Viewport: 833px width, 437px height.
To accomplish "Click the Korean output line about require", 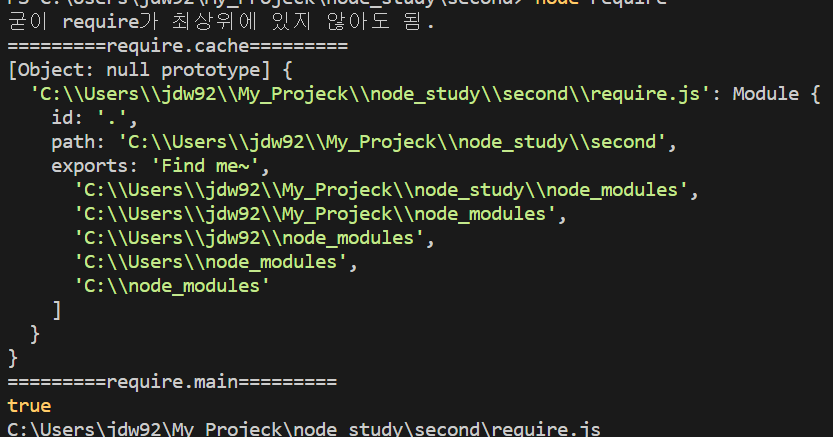I will pyautogui.click(x=221, y=22).
